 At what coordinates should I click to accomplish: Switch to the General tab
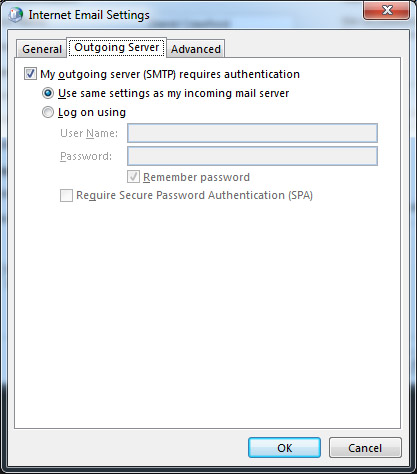42,49
